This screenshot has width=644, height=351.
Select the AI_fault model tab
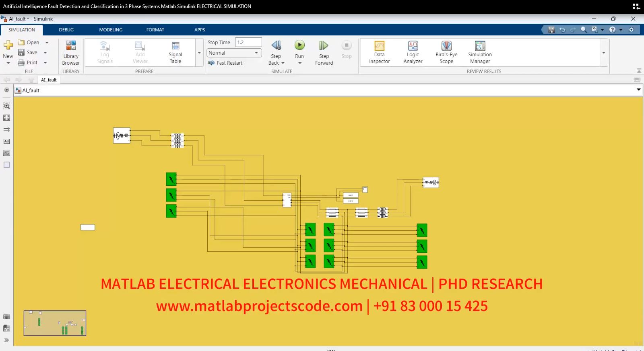[x=49, y=80]
